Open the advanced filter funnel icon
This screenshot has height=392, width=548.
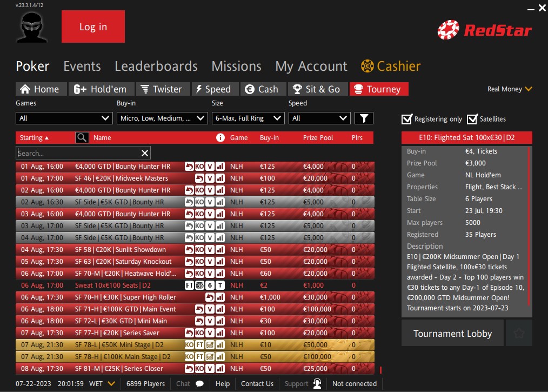coord(364,118)
